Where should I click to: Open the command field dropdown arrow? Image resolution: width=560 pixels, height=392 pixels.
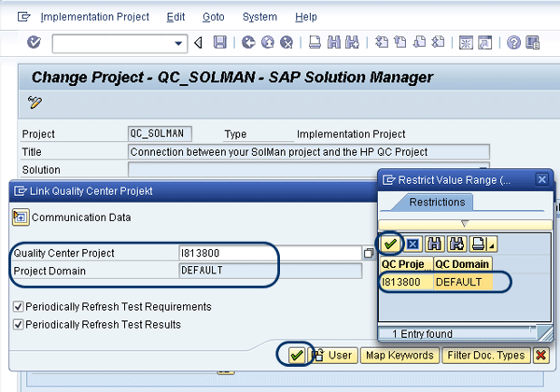coord(178,44)
